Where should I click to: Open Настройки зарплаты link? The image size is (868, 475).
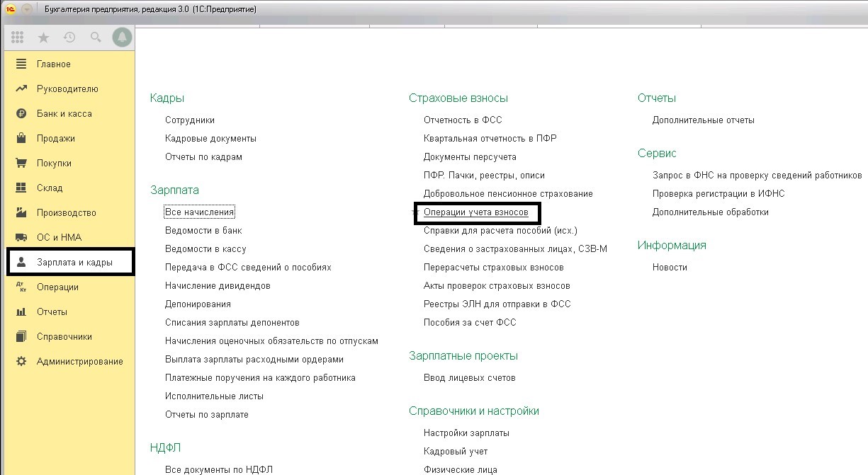(466, 433)
